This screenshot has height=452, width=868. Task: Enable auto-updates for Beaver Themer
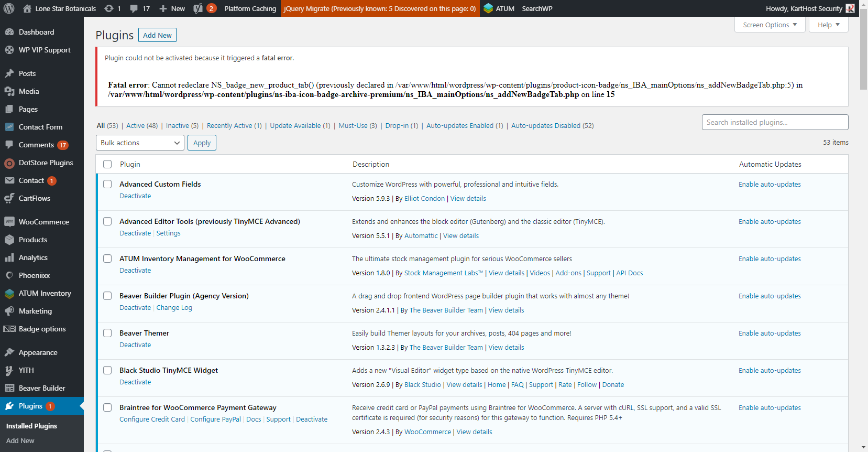770,333
